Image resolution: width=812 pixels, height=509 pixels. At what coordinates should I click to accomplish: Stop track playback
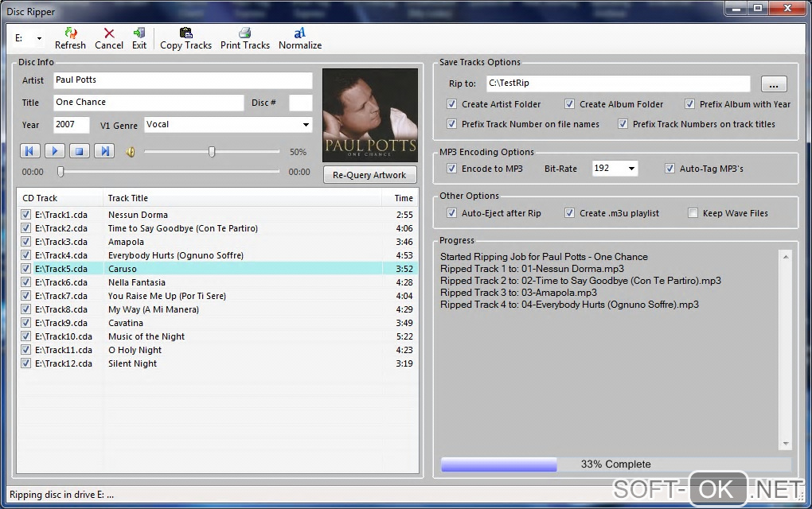(x=80, y=151)
